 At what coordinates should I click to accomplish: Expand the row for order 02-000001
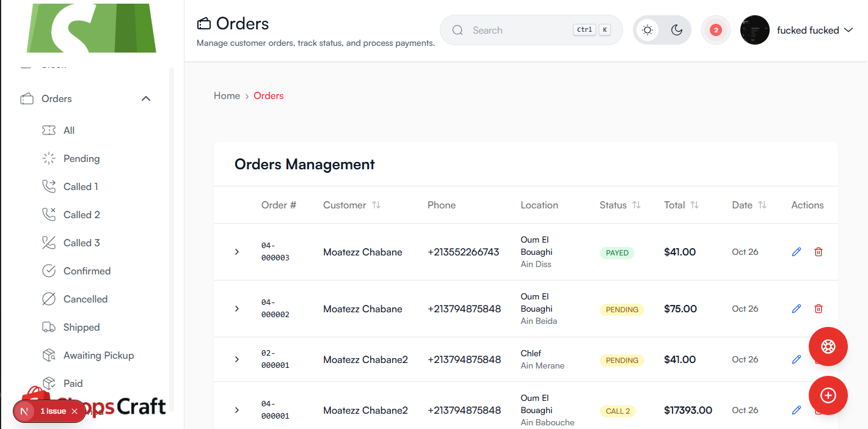coord(237,359)
